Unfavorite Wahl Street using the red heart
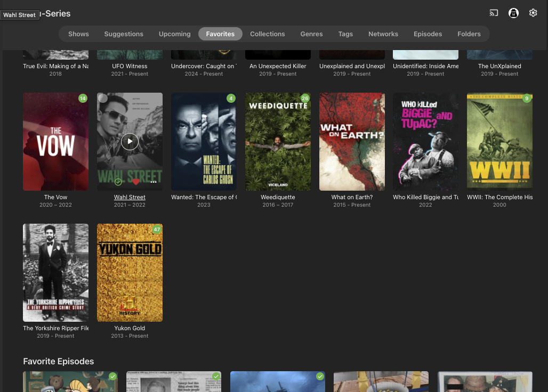Viewport: 548px width, 392px height. click(x=136, y=182)
